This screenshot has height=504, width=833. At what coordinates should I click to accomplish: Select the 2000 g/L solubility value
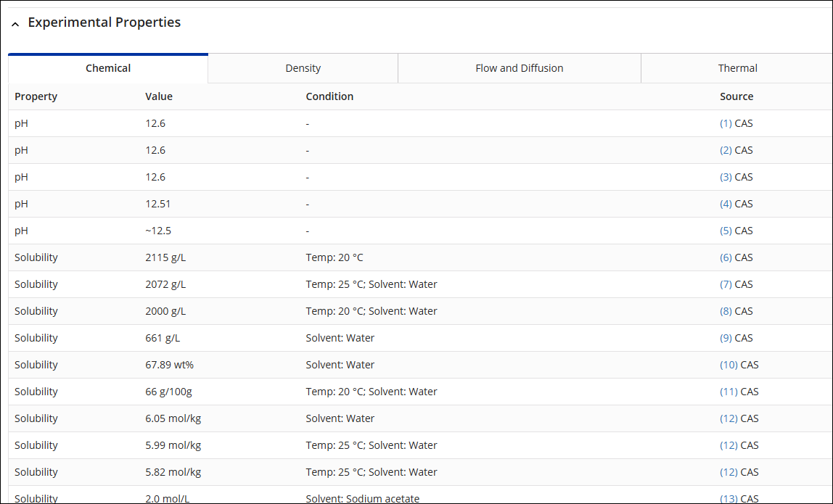(165, 311)
